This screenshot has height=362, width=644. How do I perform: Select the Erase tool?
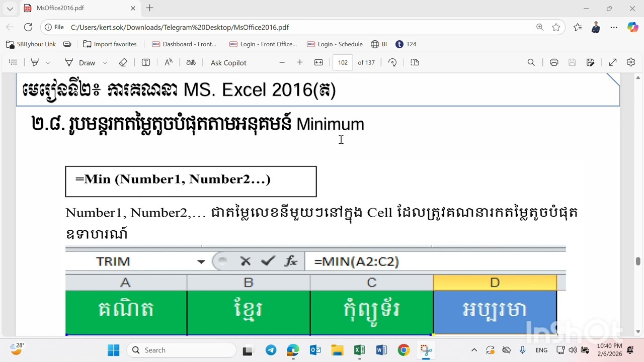pos(123,62)
